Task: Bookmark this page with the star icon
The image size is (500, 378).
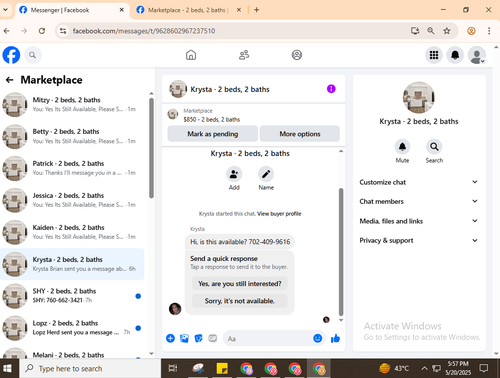Action: point(447,31)
